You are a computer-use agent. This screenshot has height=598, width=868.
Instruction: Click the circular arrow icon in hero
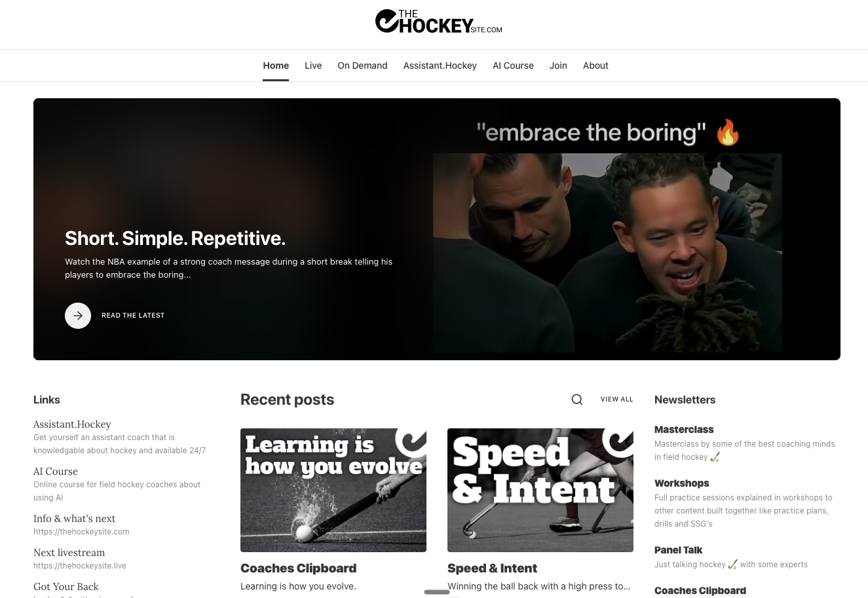(78, 316)
